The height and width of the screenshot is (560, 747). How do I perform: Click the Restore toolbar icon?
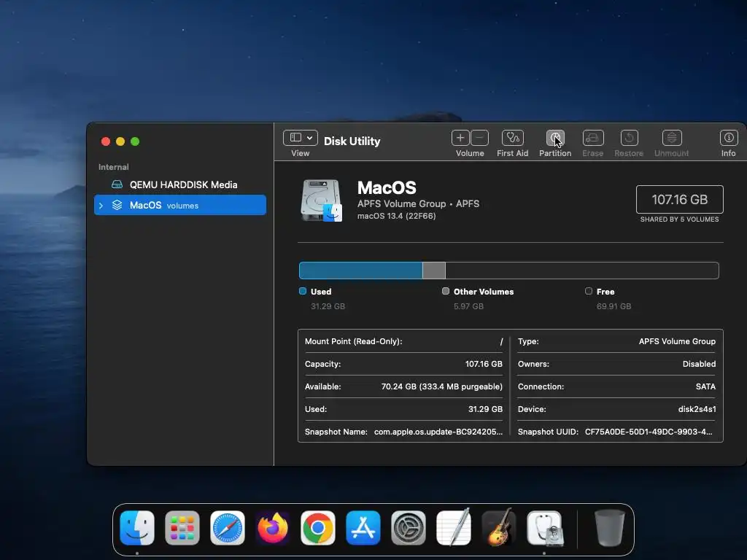[629, 138]
